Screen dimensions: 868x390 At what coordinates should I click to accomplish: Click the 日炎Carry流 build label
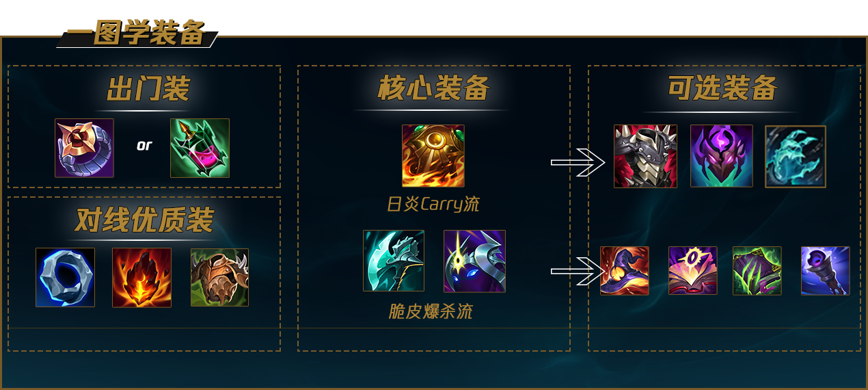[x=433, y=204]
